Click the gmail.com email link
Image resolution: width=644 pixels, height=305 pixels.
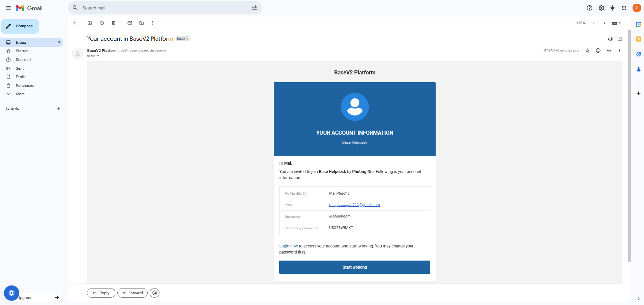(x=354, y=205)
